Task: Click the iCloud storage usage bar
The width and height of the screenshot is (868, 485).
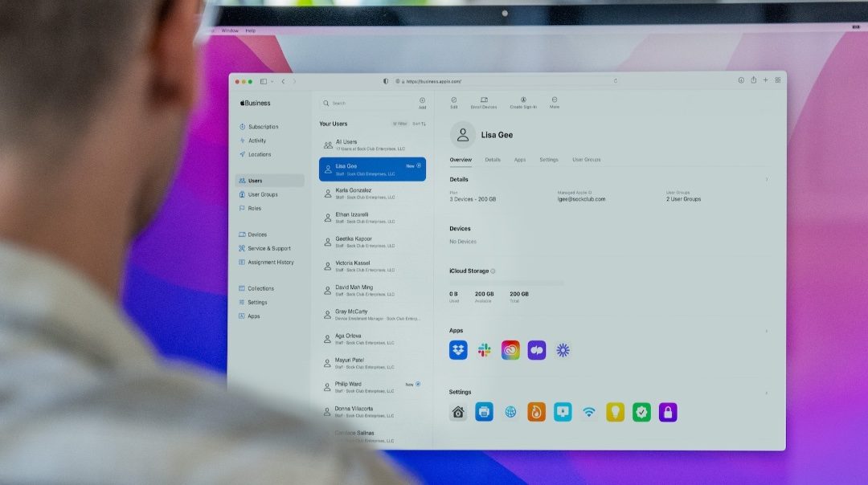Action: (506, 282)
